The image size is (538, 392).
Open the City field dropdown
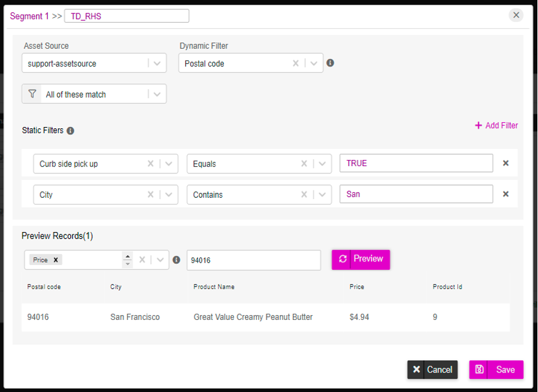169,195
